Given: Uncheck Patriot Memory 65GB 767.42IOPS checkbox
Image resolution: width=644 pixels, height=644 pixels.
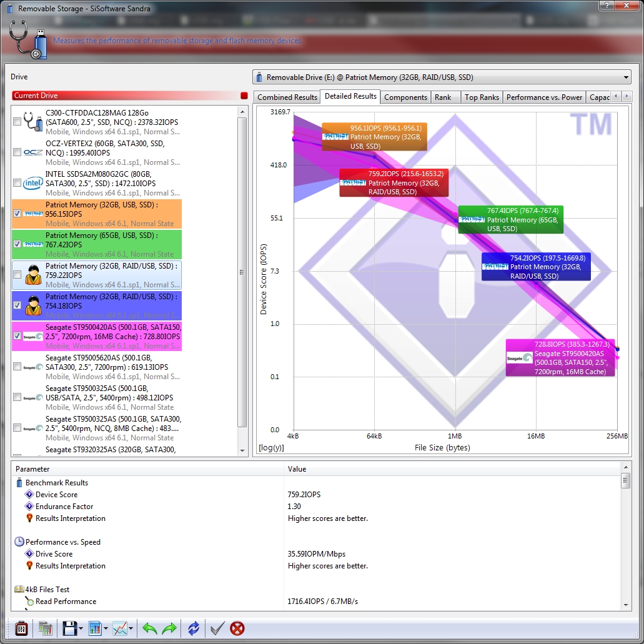Looking at the screenshot, I should coord(17,244).
